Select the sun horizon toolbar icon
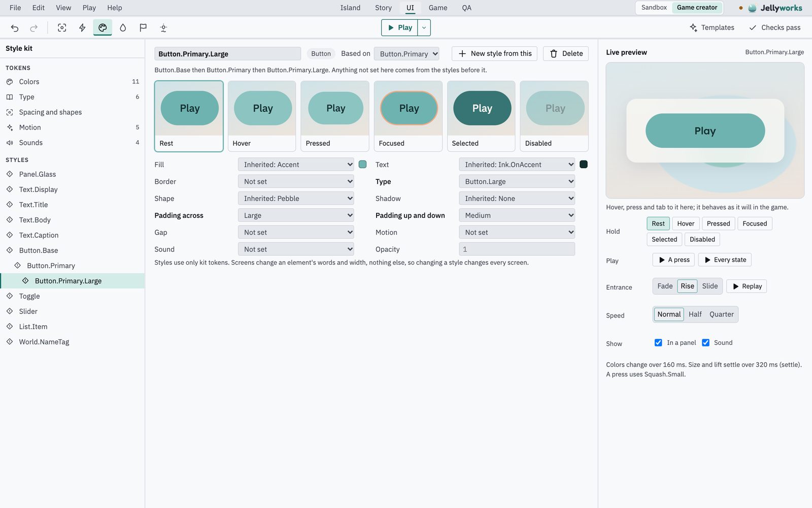The width and height of the screenshot is (812, 508). [163, 28]
